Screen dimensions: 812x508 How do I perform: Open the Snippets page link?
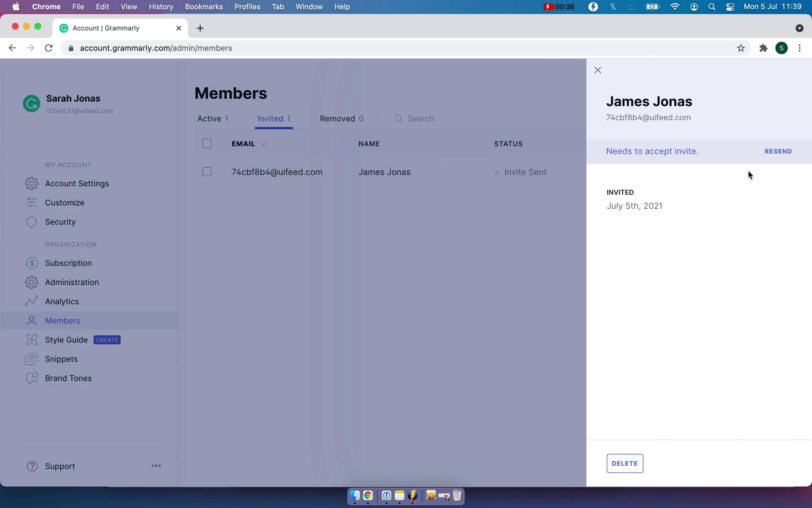click(x=61, y=359)
